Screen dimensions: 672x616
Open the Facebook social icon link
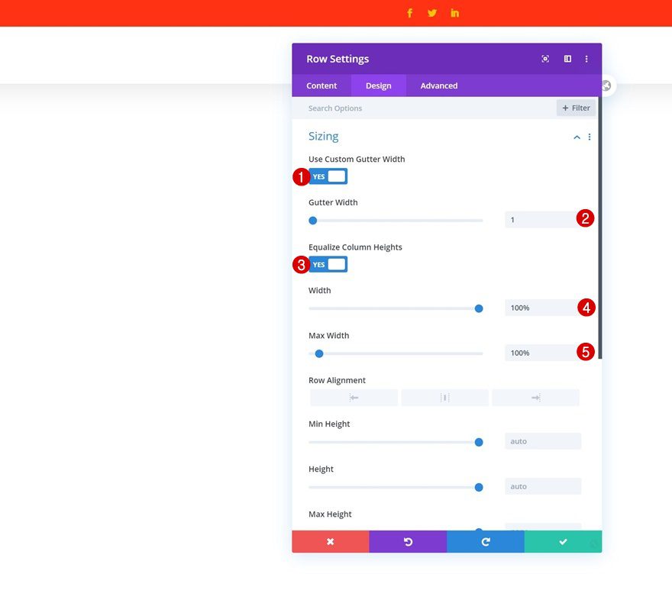[410, 13]
